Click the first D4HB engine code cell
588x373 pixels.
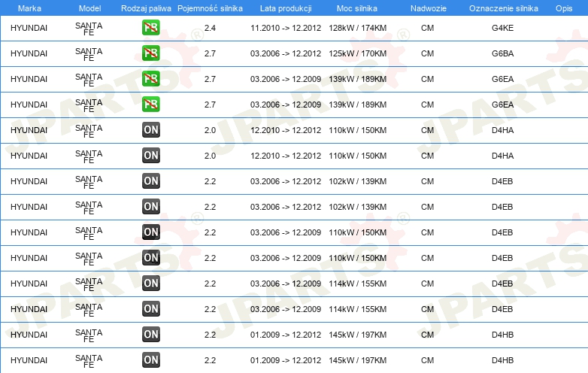(x=502, y=335)
